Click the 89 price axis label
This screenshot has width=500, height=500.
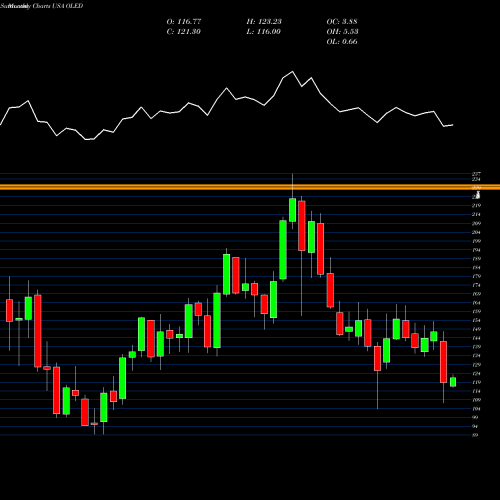(475, 435)
